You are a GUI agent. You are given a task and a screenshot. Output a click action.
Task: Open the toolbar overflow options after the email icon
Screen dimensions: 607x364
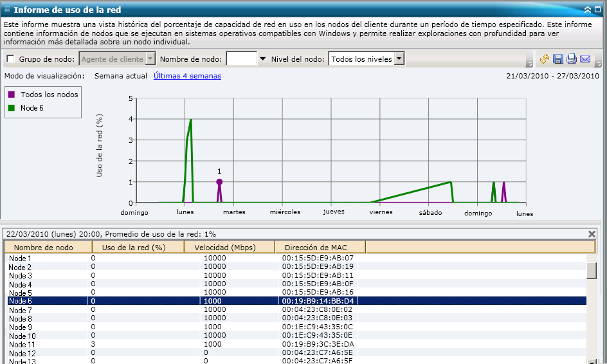pyautogui.click(x=598, y=63)
